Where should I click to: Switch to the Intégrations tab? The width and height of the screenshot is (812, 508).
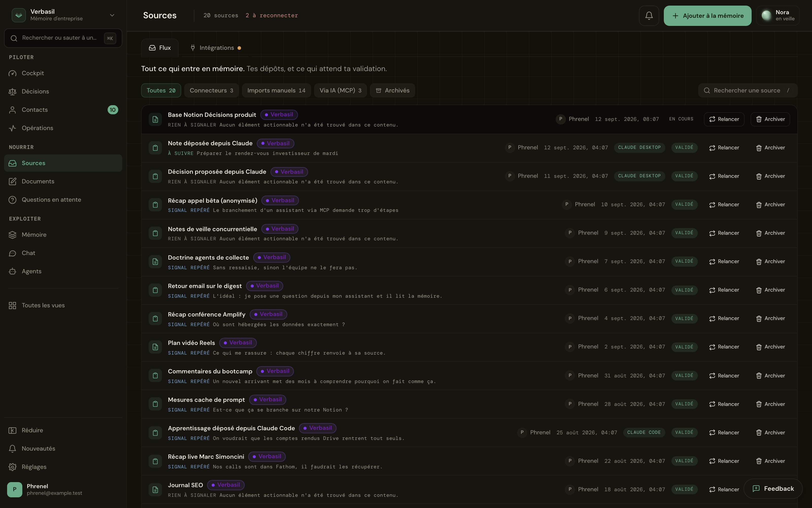click(x=216, y=48)
